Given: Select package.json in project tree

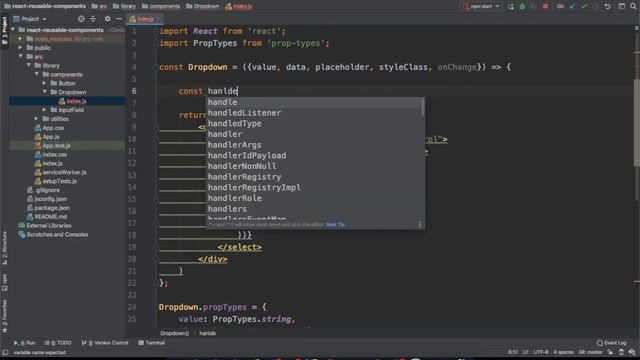Looking at the screenshot, I should (47, 208).
